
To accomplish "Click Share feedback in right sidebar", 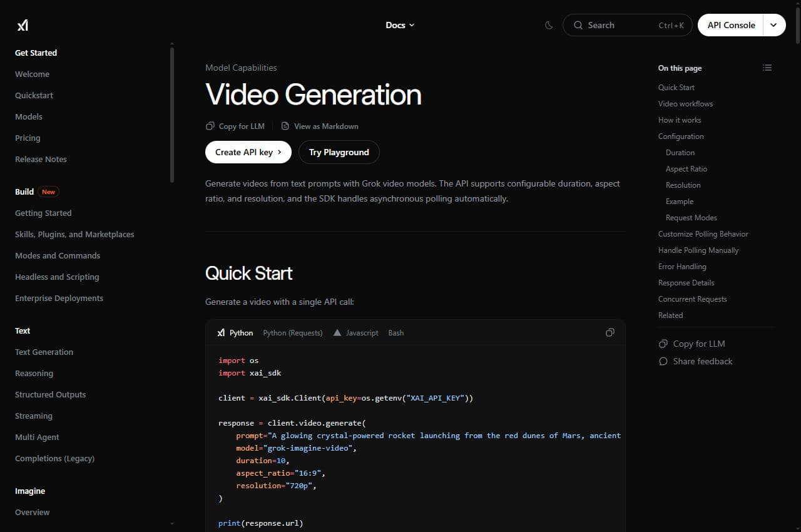I will [696, 361].
